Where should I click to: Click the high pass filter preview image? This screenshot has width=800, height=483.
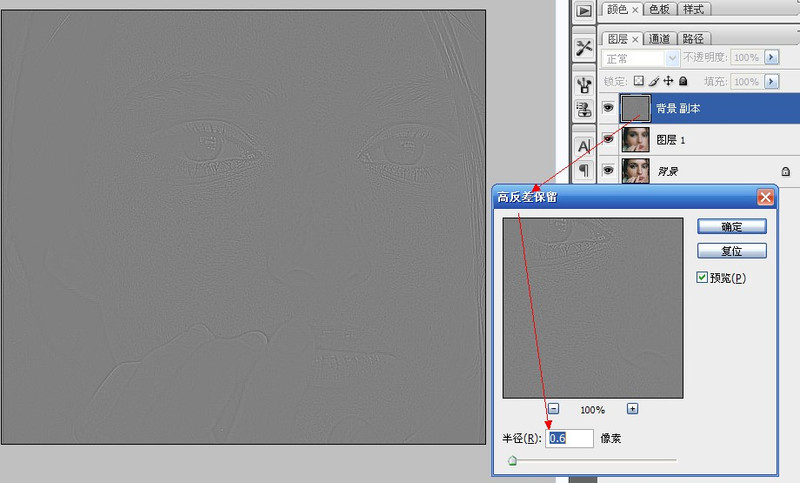click(593, 308)
